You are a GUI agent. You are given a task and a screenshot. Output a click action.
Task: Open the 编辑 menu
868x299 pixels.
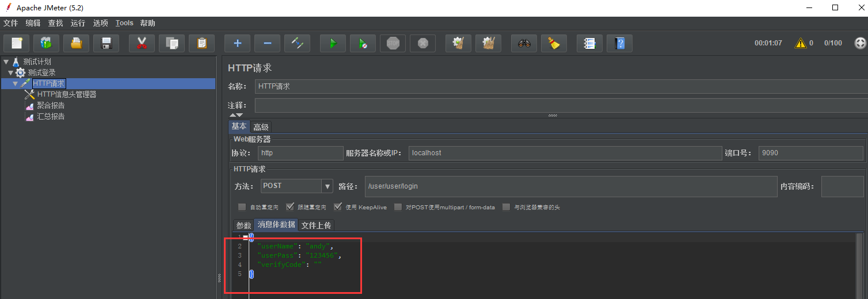pyautogui.click(x=33, y=23)
